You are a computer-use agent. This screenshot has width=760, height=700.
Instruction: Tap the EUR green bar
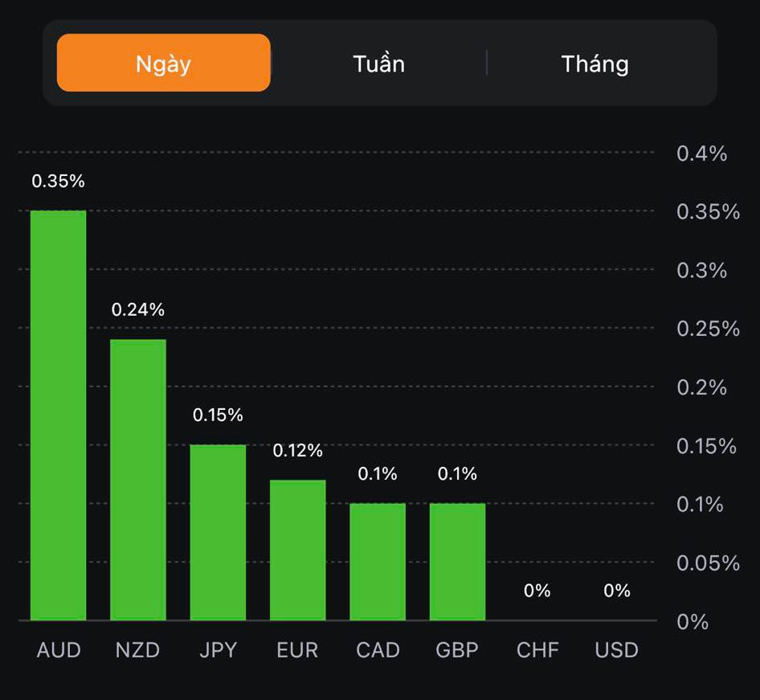[297, 550]
